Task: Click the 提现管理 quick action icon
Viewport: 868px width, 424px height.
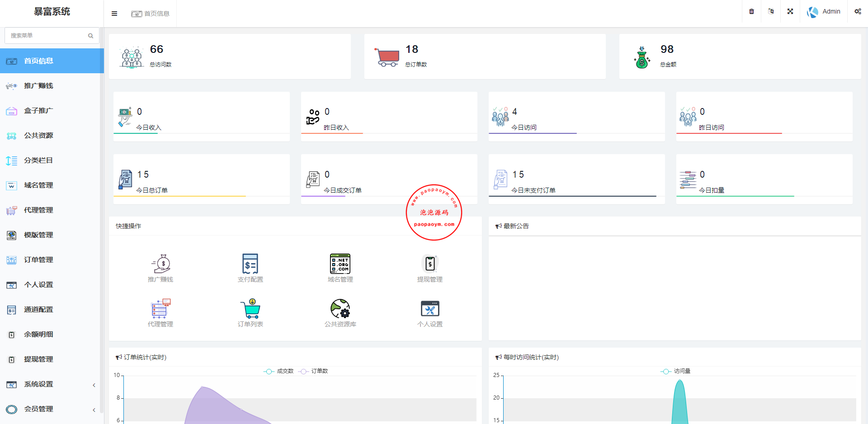Action: [429, 264]
